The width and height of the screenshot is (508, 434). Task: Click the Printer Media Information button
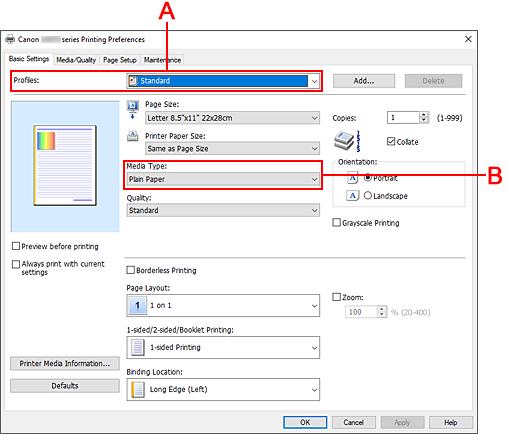click(65, 364)
